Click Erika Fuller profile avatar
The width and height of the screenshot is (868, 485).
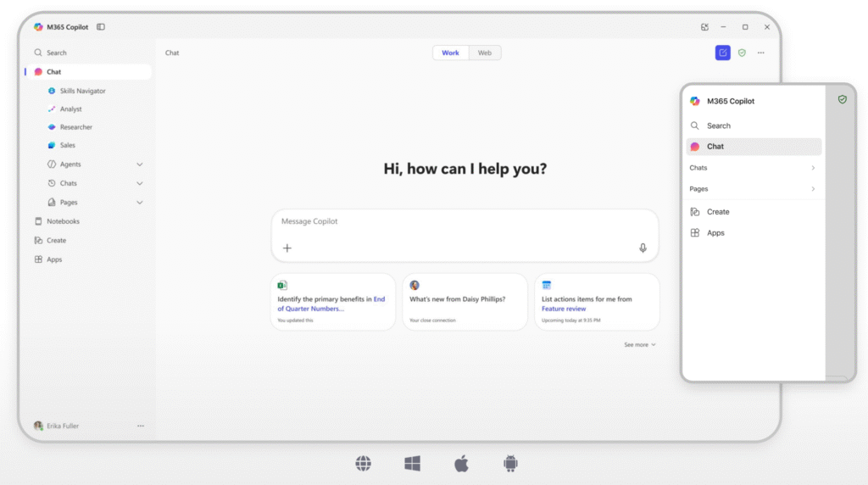pyautogui.click(x=38, y=426)
